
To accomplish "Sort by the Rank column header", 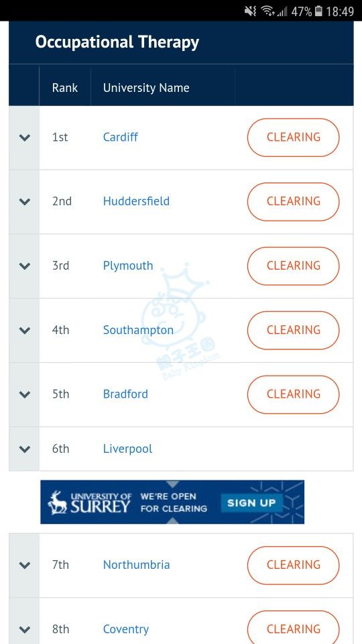I will tap(65, 87).
